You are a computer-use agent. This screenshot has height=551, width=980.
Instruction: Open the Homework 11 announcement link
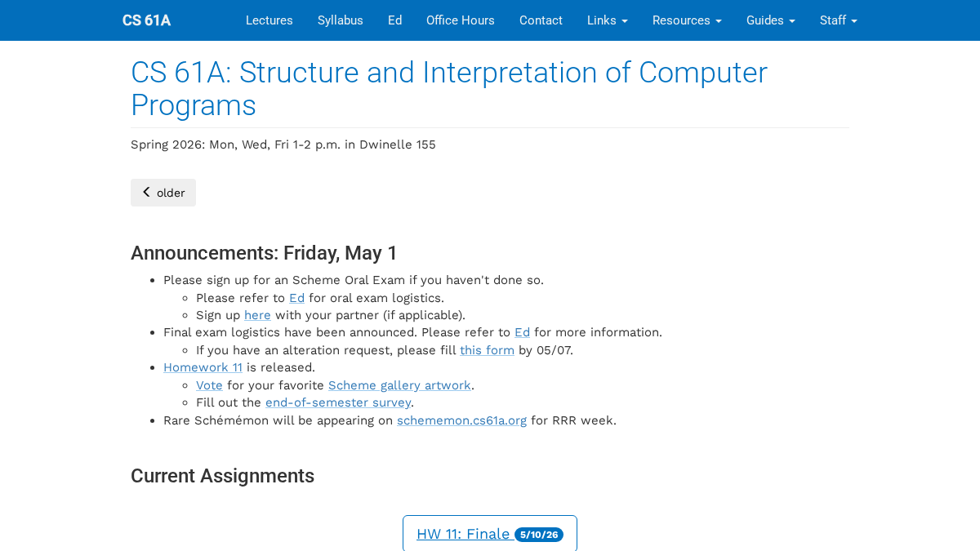(203, 367)
